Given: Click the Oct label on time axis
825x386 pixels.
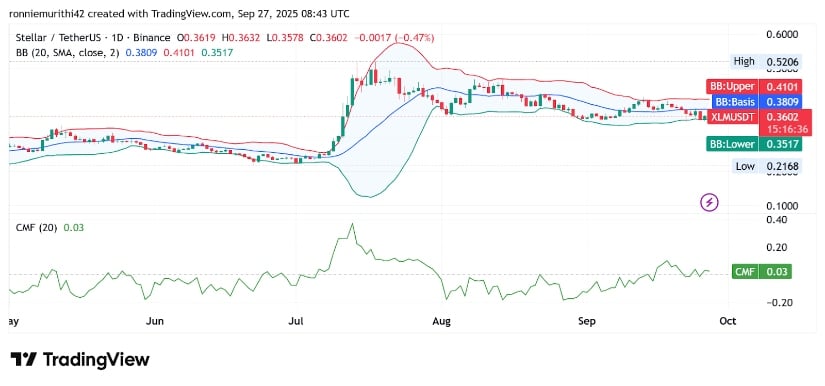Looking at the screenshot, I should pos(728,321).
